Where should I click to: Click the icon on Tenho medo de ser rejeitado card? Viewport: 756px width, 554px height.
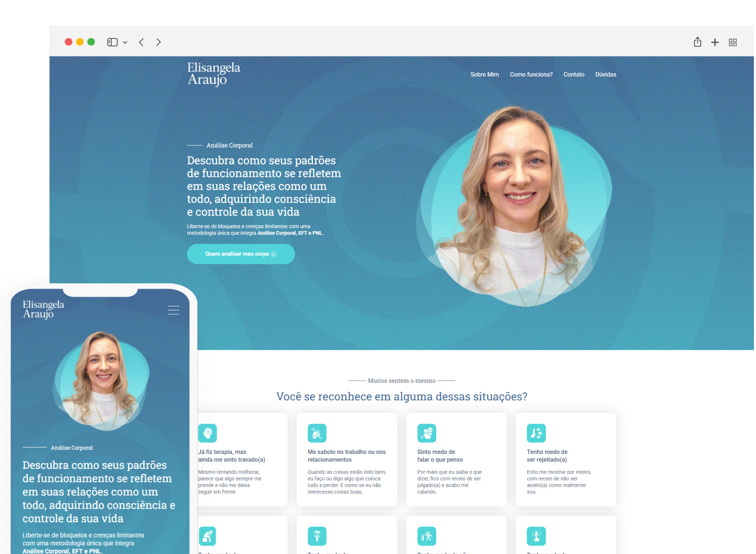coord(536,433)
